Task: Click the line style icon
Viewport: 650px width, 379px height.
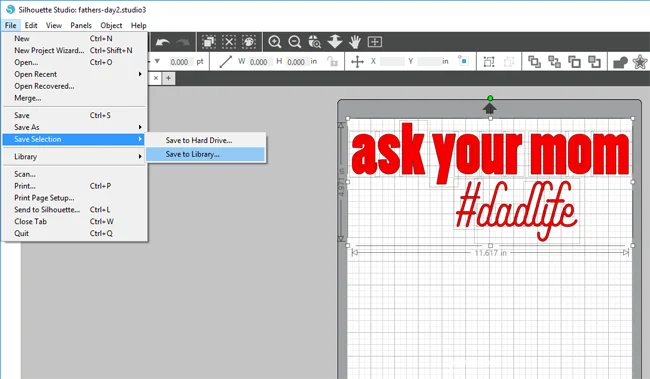Action: click(x=226, y=62)
